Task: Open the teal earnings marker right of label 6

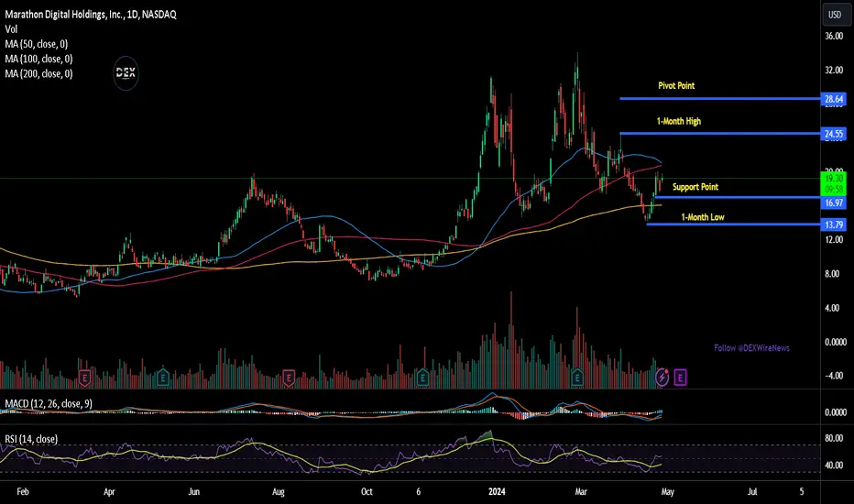Action: tap(422, 377)
